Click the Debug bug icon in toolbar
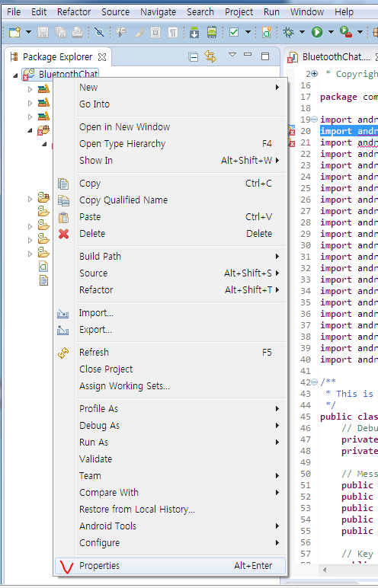The width and height of the screenshot is (378, 588). [x=288, y=33]
